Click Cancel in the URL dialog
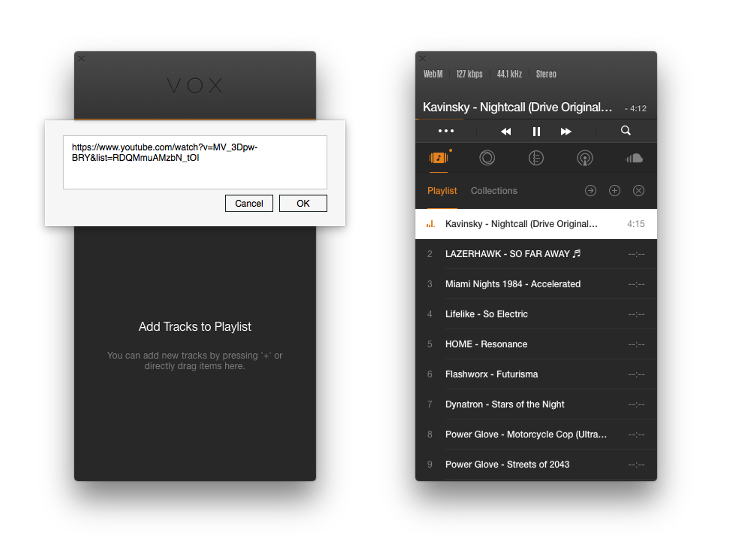The height and width of the screenshot is (536, 756). pyautogui.click(x=249, y=204)
